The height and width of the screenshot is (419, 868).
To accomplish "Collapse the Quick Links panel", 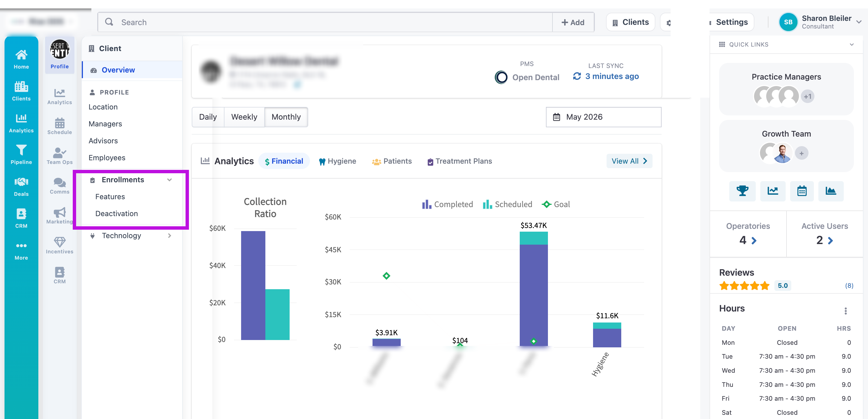I will pos(852,45).
